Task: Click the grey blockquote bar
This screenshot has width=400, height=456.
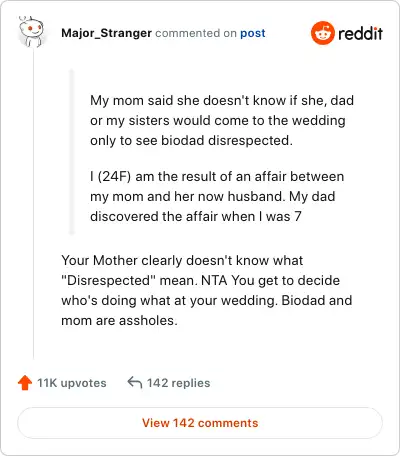Action: tap(71, 152)
